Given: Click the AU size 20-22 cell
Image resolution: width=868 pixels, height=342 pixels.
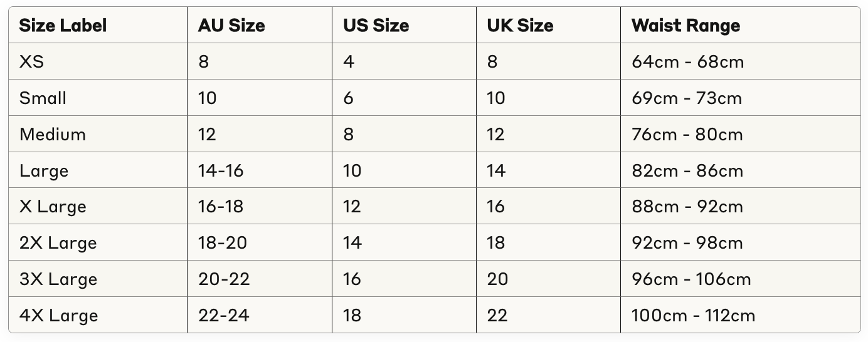Looking at the screenshot, I should pos(223,279).
